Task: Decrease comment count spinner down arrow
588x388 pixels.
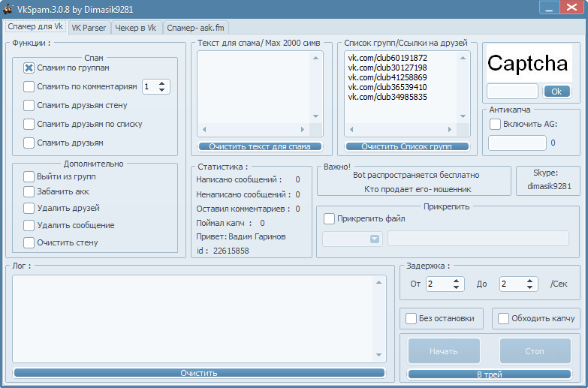Action: (x=161, y=90)
